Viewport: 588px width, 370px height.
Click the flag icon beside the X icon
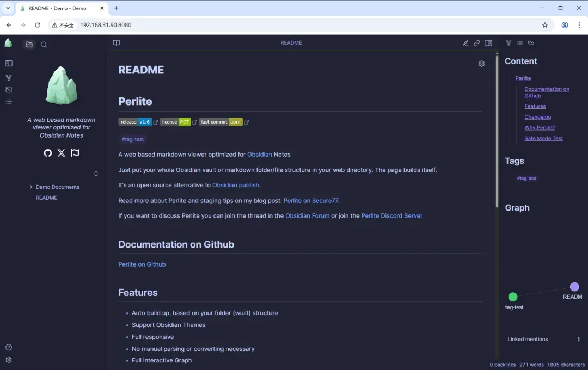[75, 153]
